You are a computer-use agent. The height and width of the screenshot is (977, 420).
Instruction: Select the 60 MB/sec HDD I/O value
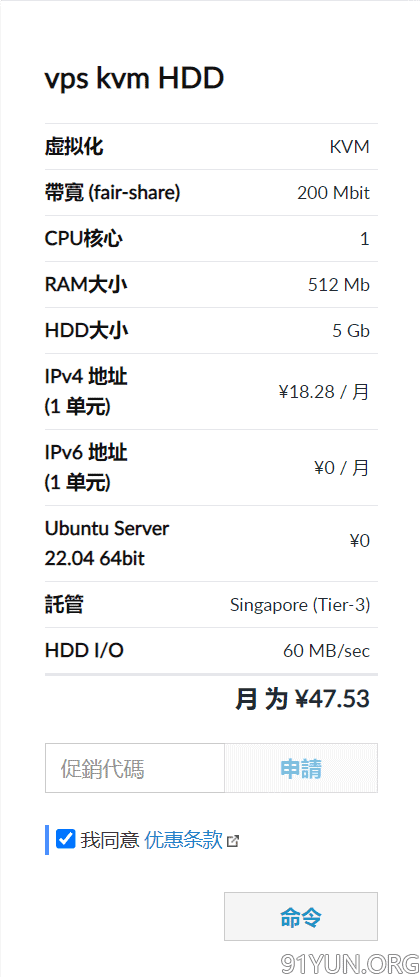coord(327,651)
